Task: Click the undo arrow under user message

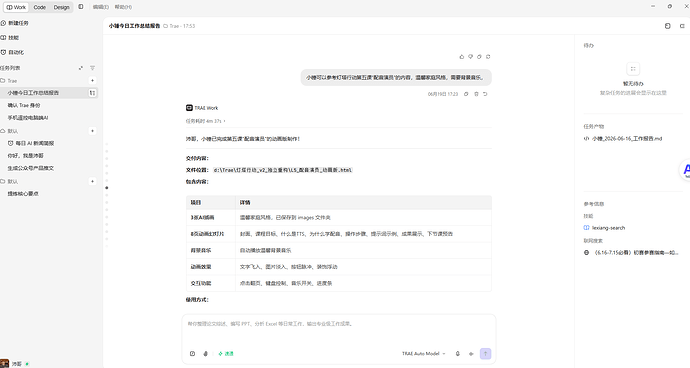Action: [x=485, y=94]
